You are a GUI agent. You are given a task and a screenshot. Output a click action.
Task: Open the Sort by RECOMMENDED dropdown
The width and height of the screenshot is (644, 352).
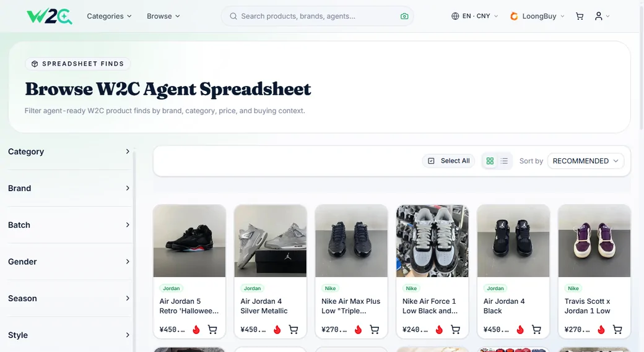tap(586, 161)
